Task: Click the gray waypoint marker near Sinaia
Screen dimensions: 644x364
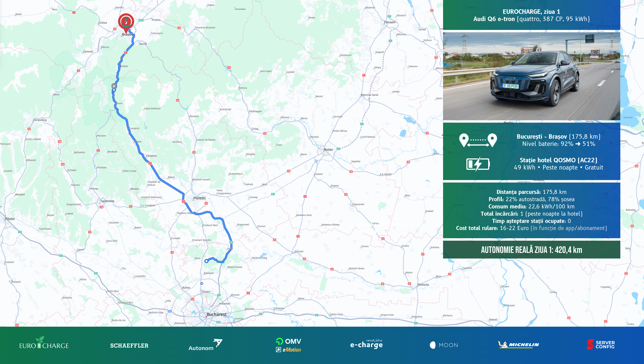Action: [114, 86]
